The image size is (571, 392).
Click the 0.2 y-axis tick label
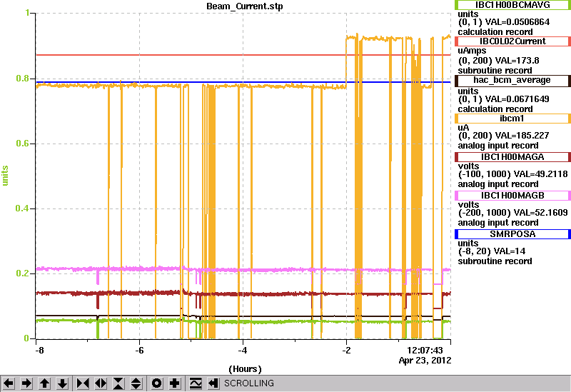pos(23,273)
